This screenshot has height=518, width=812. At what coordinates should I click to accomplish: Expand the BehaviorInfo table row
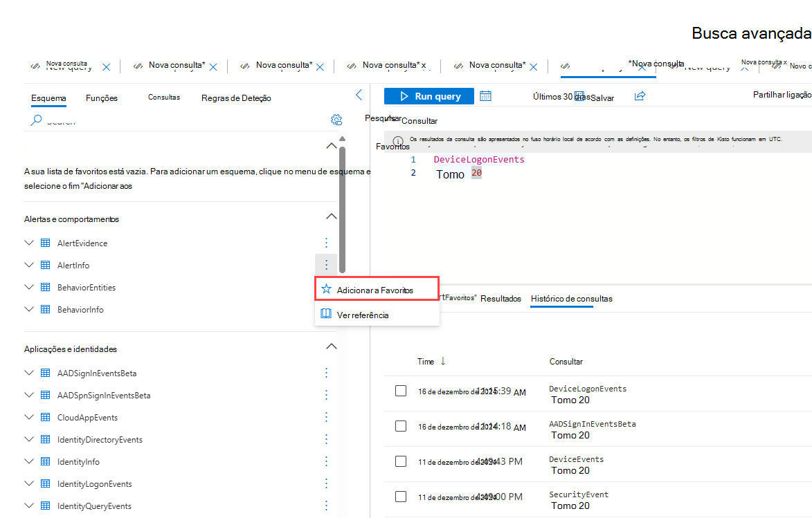coord(29,309)
